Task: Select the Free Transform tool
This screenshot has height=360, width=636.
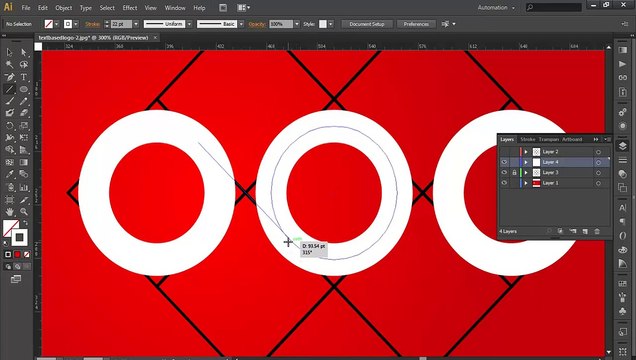Action: click(24, 138)
